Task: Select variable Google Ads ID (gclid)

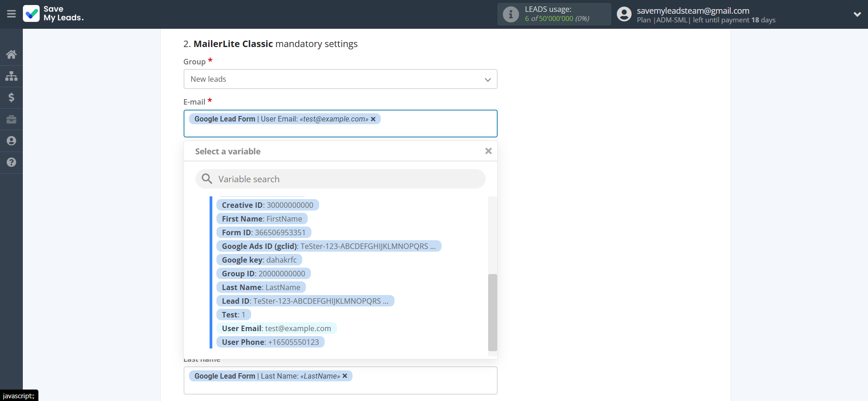Action: pyautogui.click(x=329, y=246)
